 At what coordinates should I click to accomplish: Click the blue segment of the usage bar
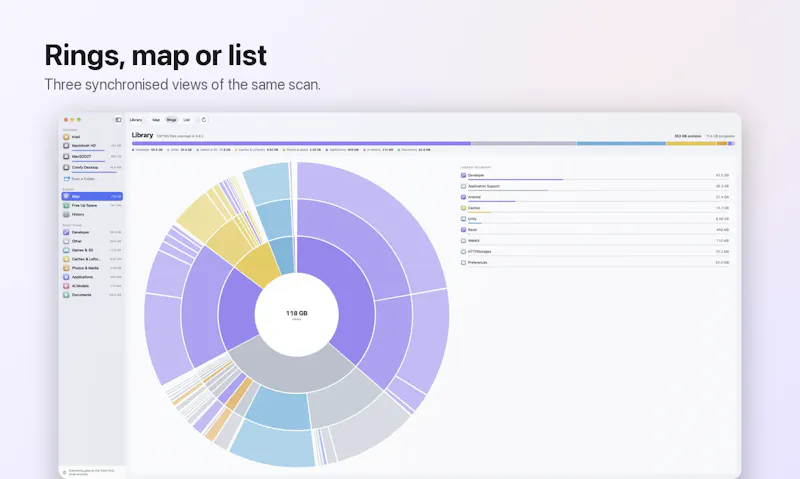(621, 144)
